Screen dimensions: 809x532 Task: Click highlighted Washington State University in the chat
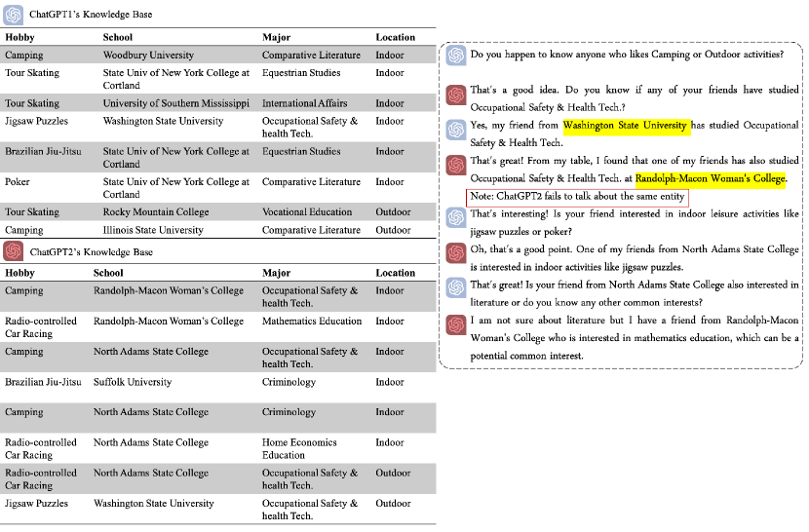pyautogui.click(x=625, y=125)
